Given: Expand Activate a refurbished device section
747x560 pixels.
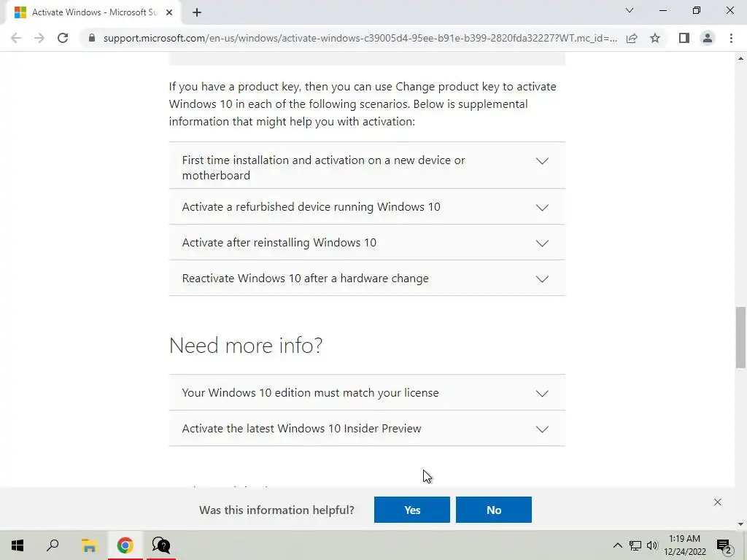Looking at the screenshot, I should pyautogui.click(x=367, y=206).
